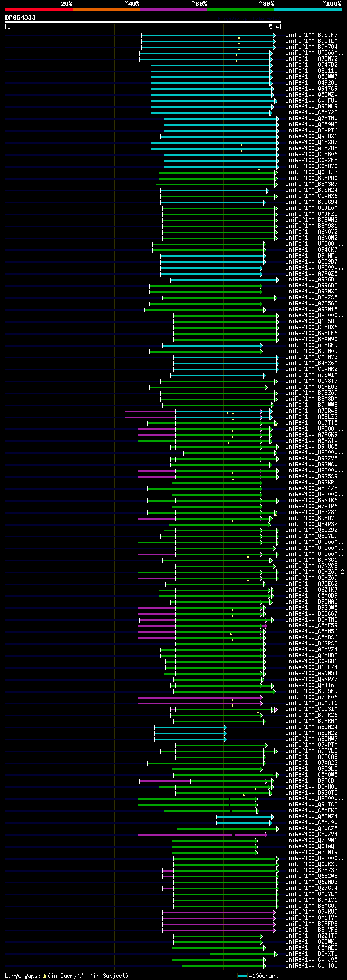
Task: Select hit label UniRef100_B8A3R7
Action: click(311, 184)
